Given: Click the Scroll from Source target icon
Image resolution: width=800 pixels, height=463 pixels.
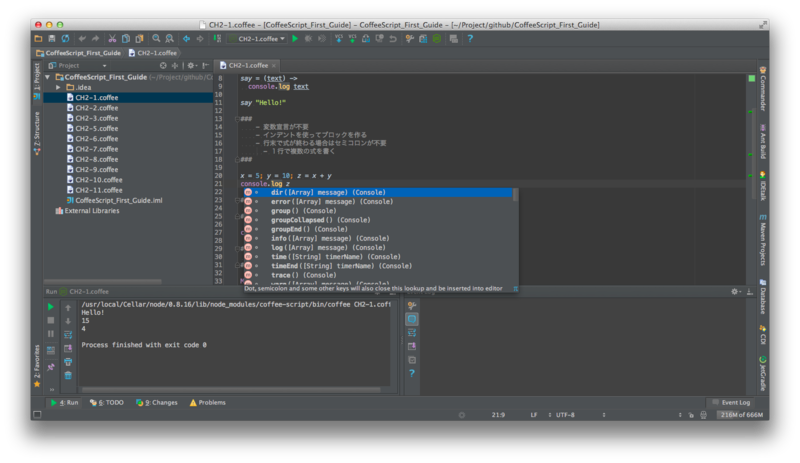Looking at the screenshot, I should pyautogui.click(x=163, y=65).
